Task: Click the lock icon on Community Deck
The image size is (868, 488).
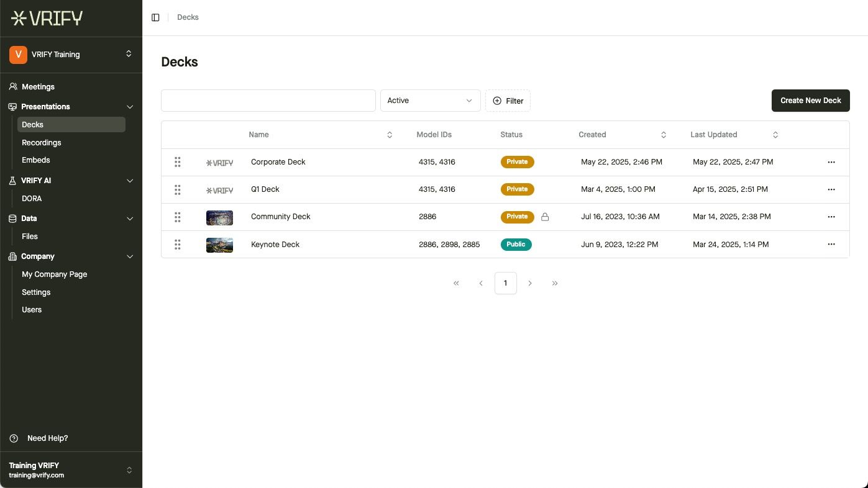Action: click(545, 217)
